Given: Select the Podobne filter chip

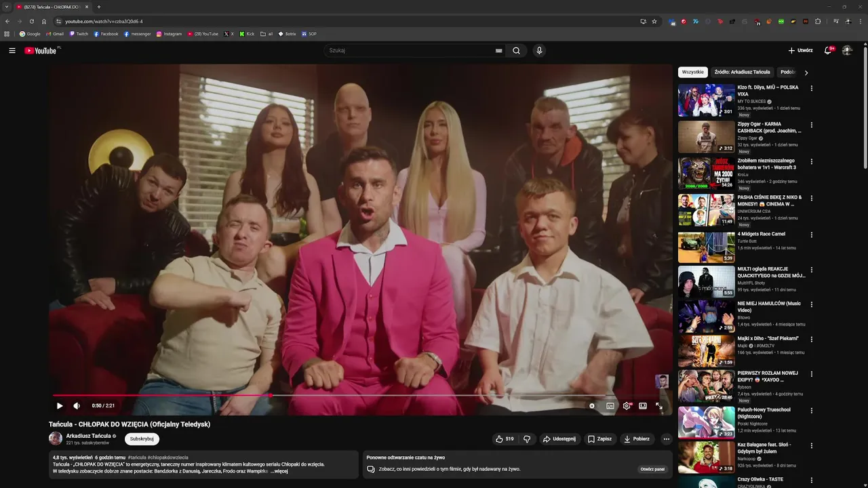Looking at the screenshot, I should (788, 72).
